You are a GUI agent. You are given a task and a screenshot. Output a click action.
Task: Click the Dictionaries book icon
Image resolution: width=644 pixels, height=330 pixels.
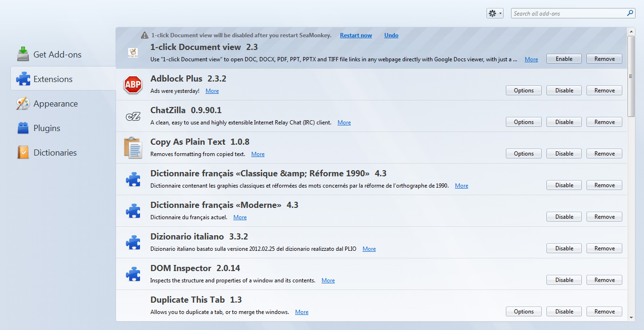[23, 152]
